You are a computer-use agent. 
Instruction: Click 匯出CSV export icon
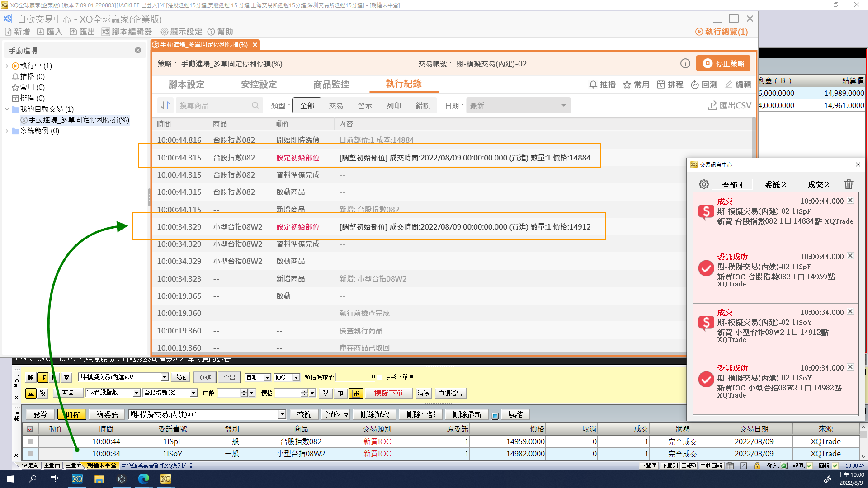[712, 105]
